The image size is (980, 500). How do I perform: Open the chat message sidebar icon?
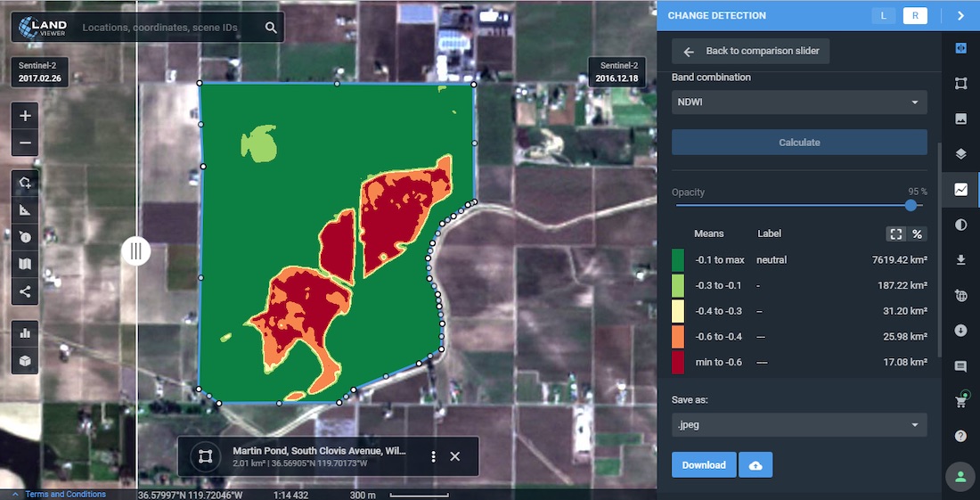pyautogui.click(x=961, y=366)
